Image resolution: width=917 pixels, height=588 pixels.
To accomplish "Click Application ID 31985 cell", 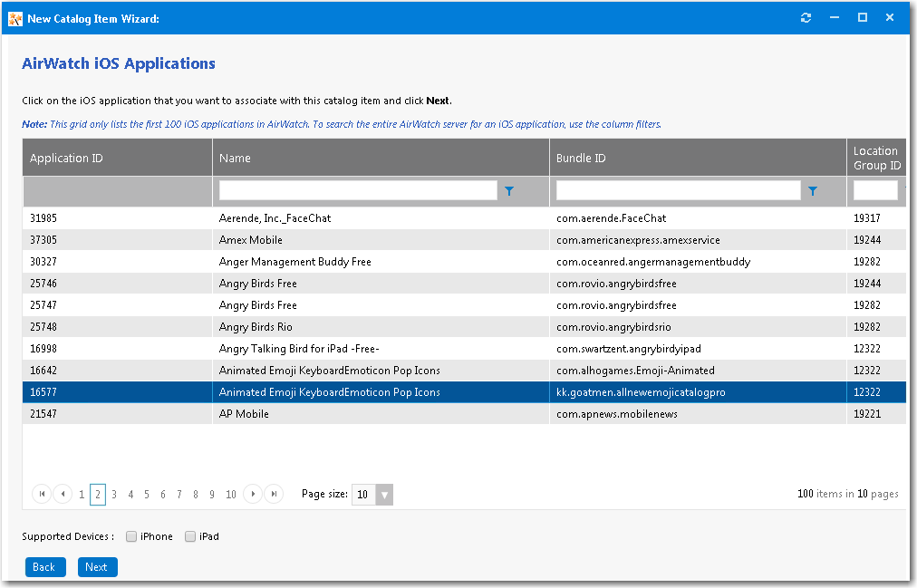I will [43, 218].
